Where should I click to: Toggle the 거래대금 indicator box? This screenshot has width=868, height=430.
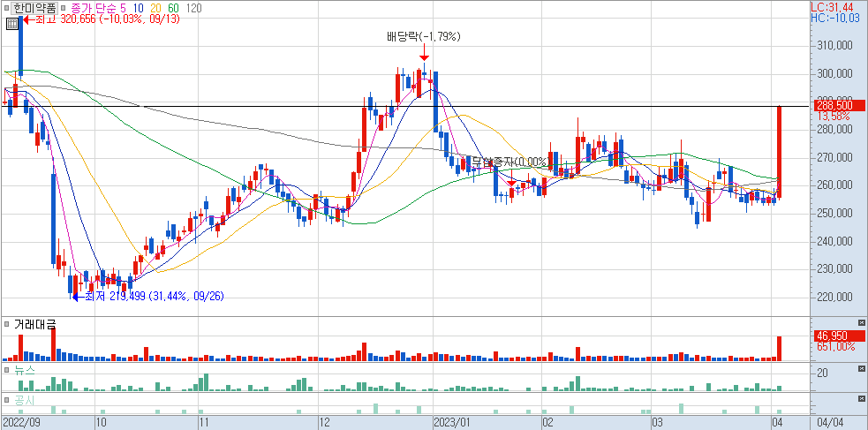(6, 323)
